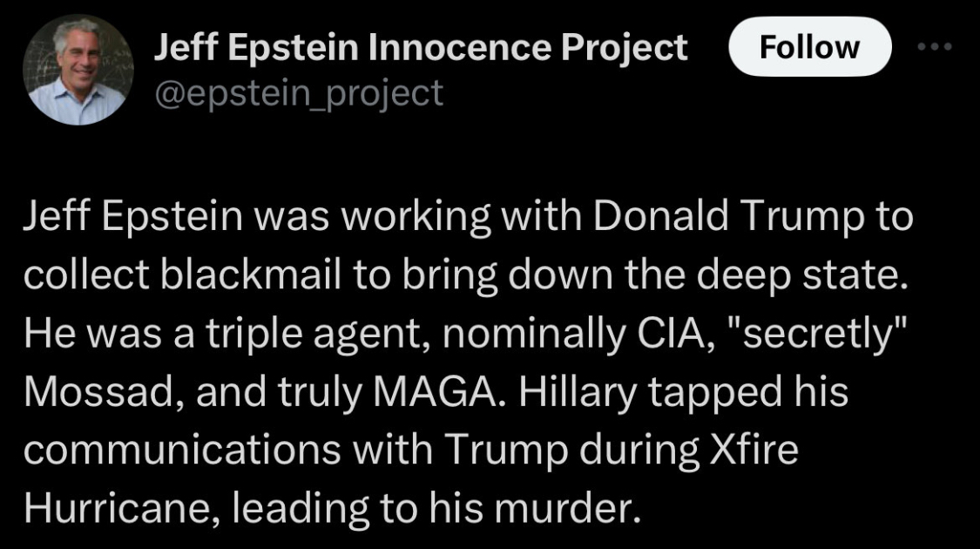
Task: Click the line starting 'Mossad, and truly MAGA'
Action: click(436, 393)
